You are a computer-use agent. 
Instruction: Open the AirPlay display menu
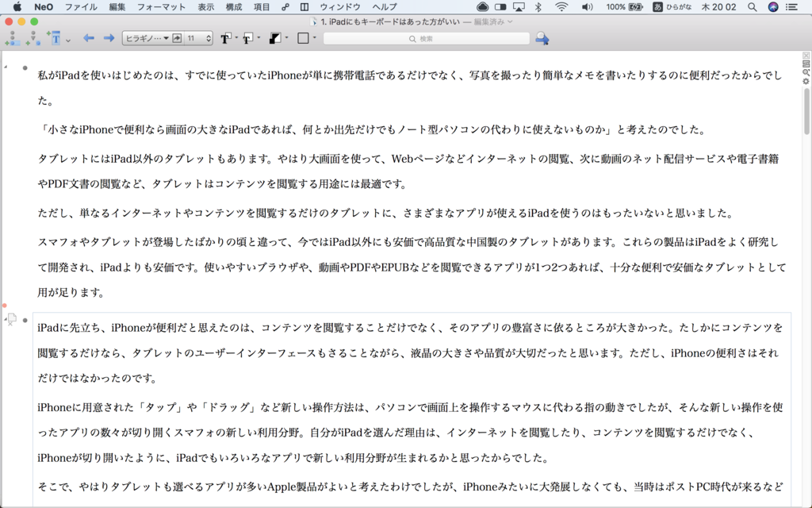tap(519, 6)
